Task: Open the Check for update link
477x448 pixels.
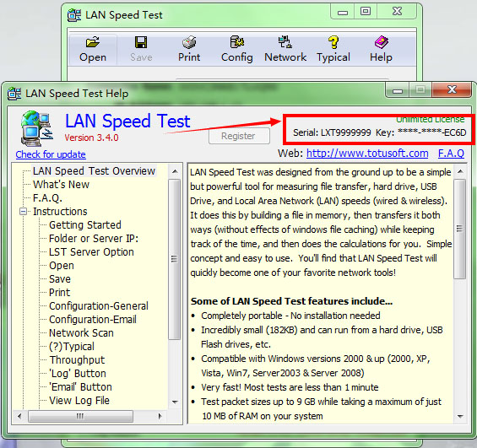Action: pyautogui.click(x=51, y=154)
